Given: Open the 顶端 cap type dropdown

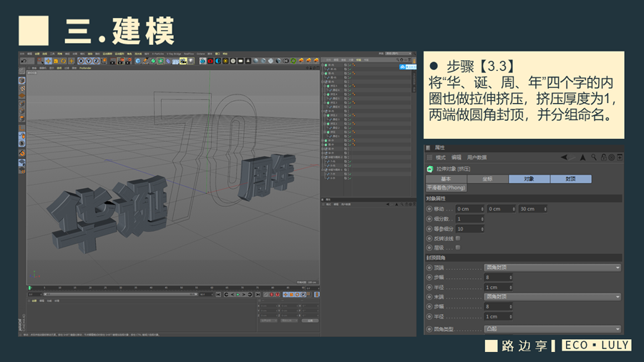Looking at the screenshot, I should [x=552, y=268].
